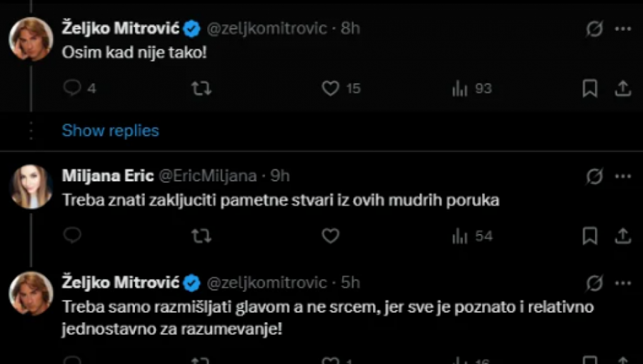
Task: Expand thread with Show replies
Action: pyautogui.click(x=110, y=131)
